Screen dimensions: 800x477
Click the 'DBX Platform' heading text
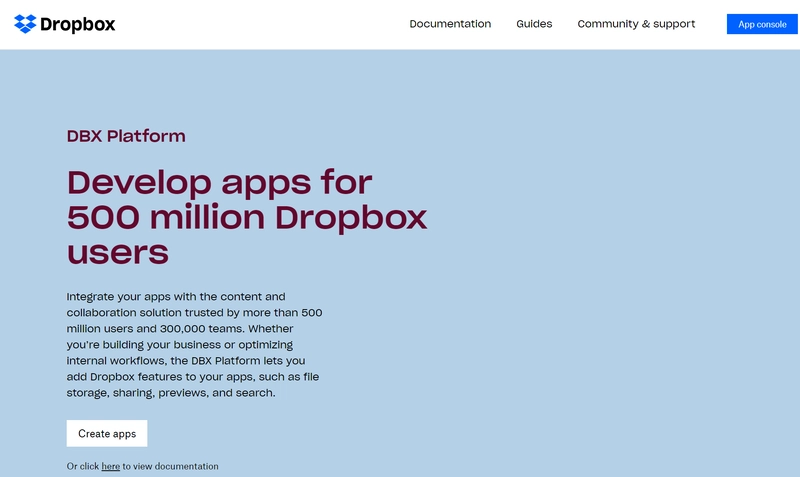click(x=126, y=136)
